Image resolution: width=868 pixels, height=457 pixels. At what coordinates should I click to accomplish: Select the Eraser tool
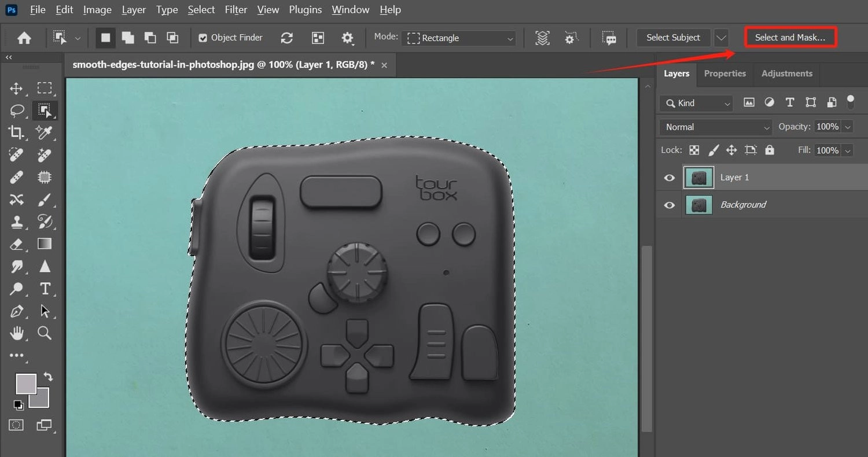pyautogui.click(x=16, y=244)
